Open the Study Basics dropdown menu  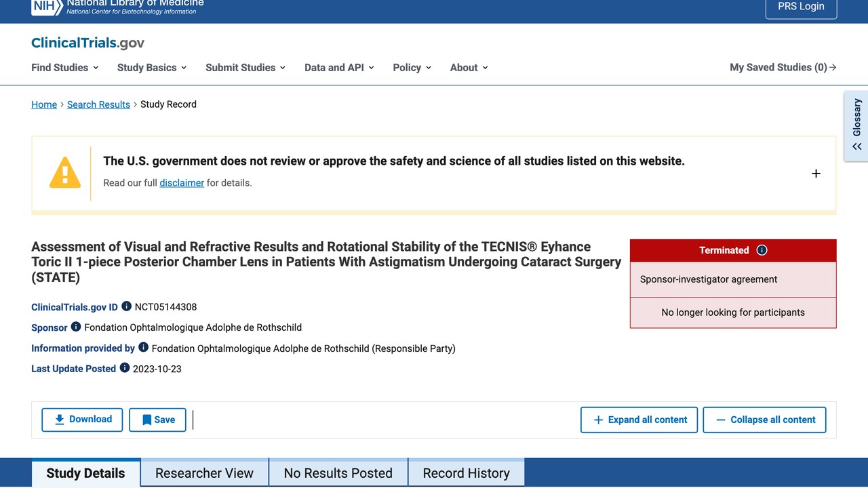pos(152,68)
